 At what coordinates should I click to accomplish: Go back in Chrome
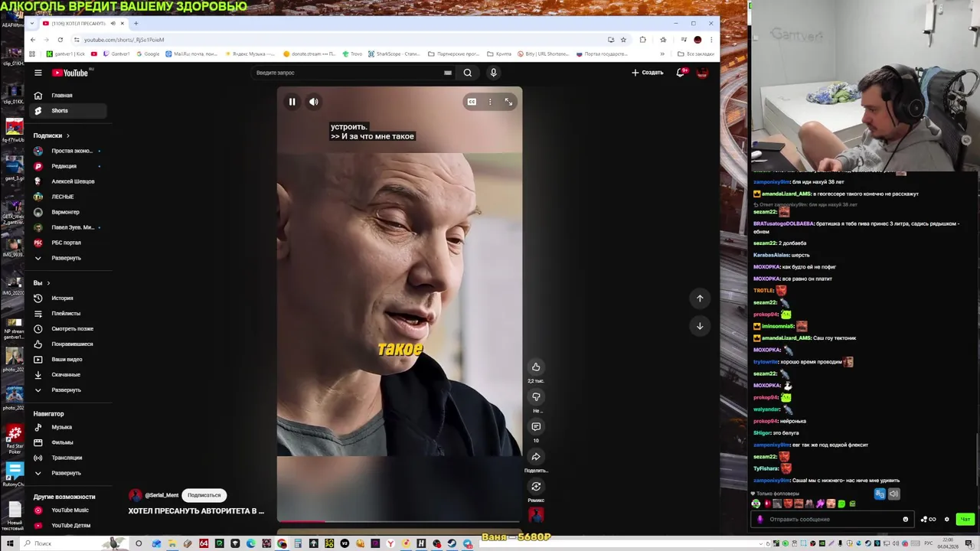click(x=33, y=40)
